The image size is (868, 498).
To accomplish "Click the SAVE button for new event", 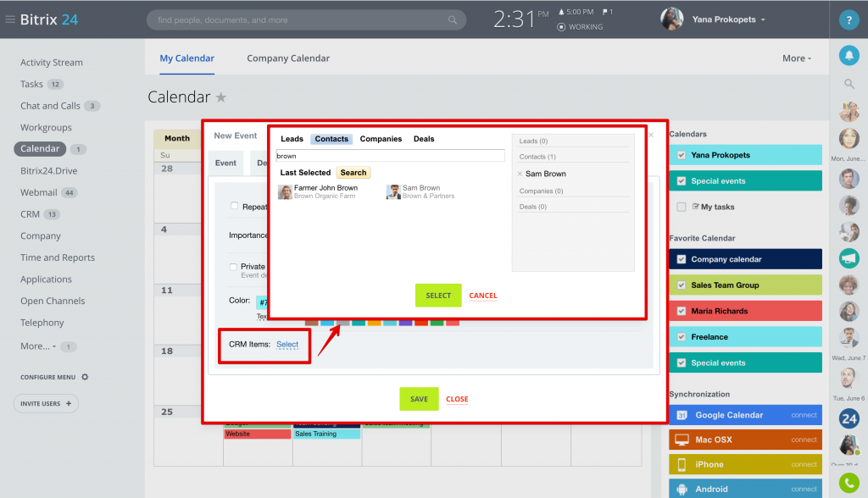I will click(x=419, y=399).
